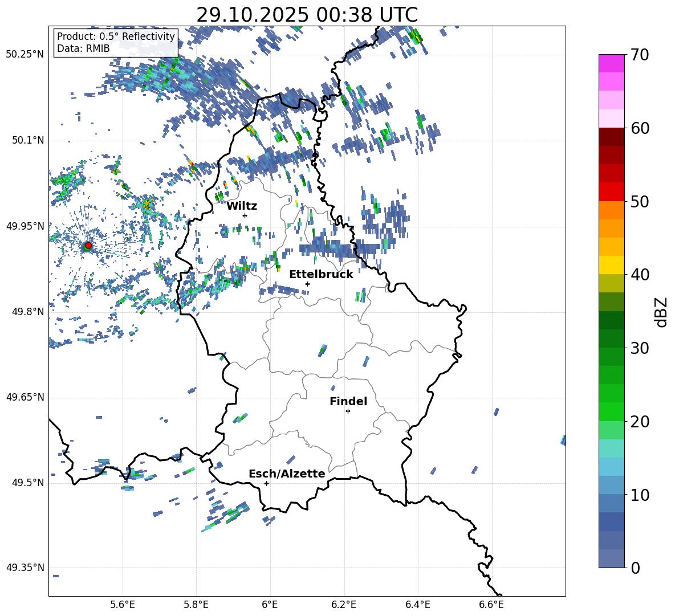Click the colorbar tick label 70
This screenshot has height=616, width=675.
pyautogui.click(x=640, y=55)
